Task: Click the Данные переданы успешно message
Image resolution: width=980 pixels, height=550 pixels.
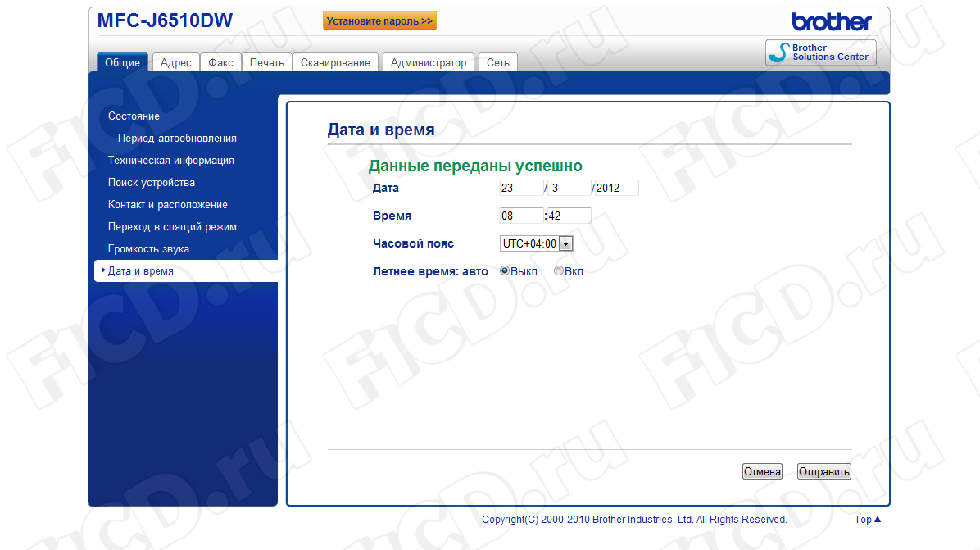Action: [475, 166]
